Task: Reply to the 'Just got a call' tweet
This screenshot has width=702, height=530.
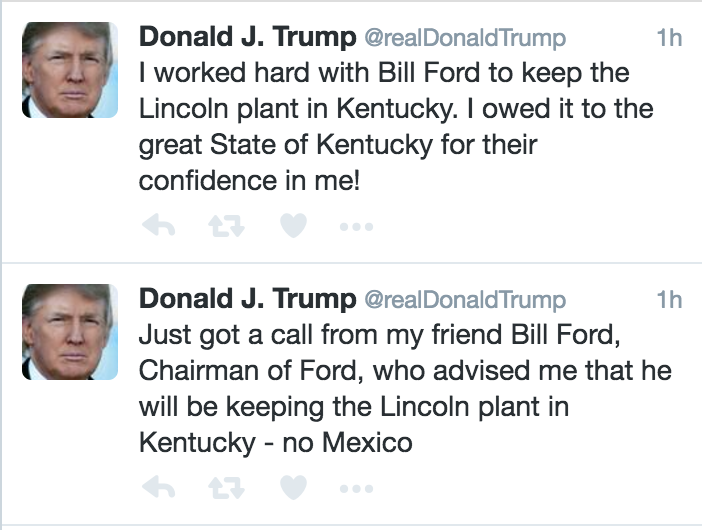Action: (159, 489)
